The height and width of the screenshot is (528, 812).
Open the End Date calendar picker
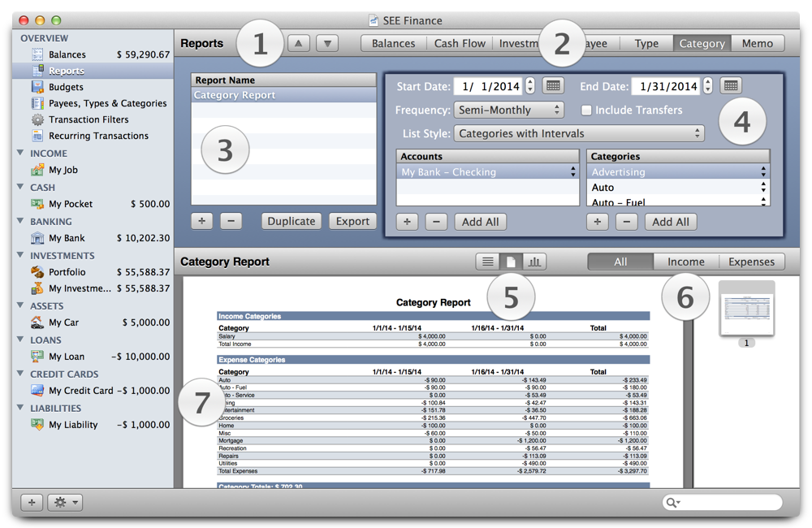730,85
